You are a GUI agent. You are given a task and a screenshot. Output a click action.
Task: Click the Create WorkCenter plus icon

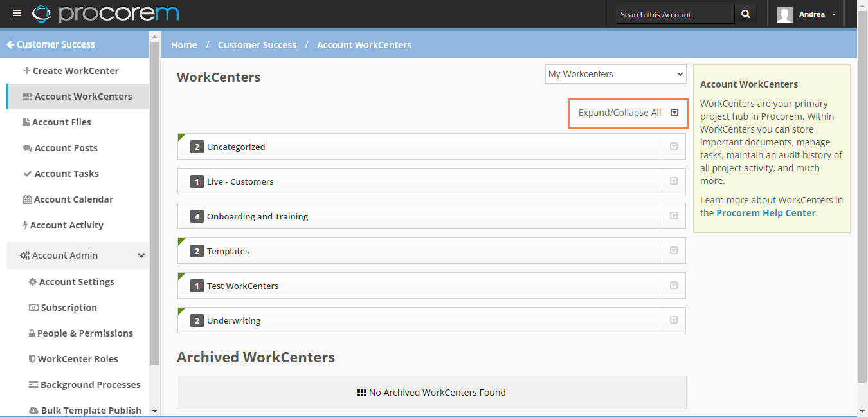click(26, 71)
